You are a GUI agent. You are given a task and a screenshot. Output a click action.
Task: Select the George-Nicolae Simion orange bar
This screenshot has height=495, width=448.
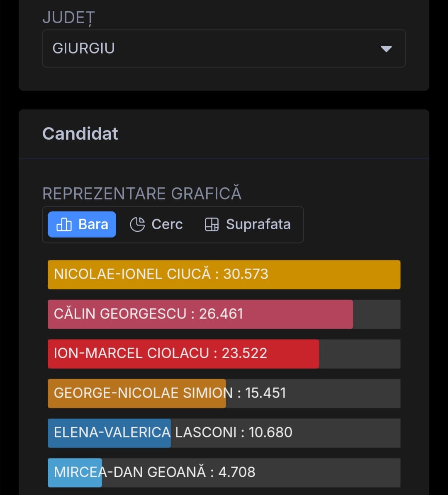pyautogui.click(x=137, y=393)
